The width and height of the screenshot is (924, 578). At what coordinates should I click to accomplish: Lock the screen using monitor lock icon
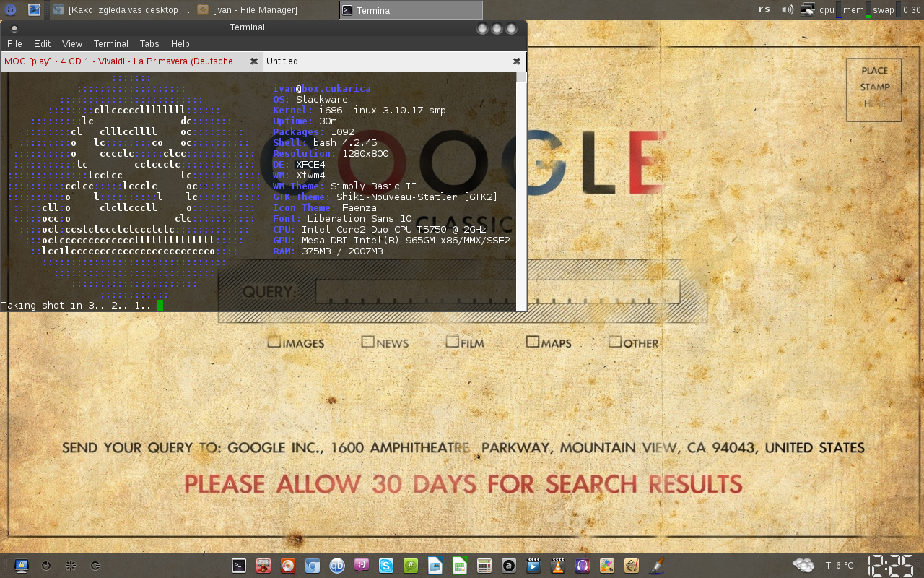point(22,566)
